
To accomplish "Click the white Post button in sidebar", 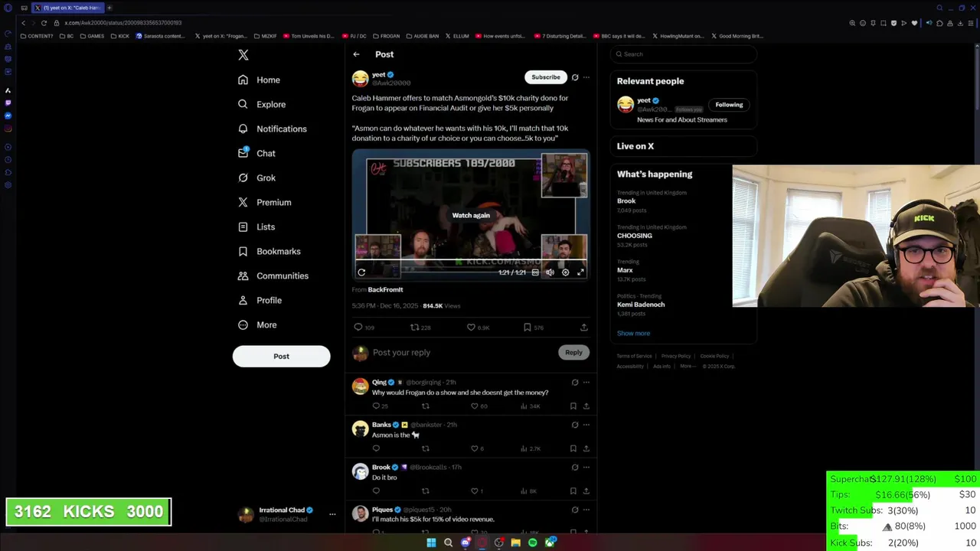I will 281,356.
